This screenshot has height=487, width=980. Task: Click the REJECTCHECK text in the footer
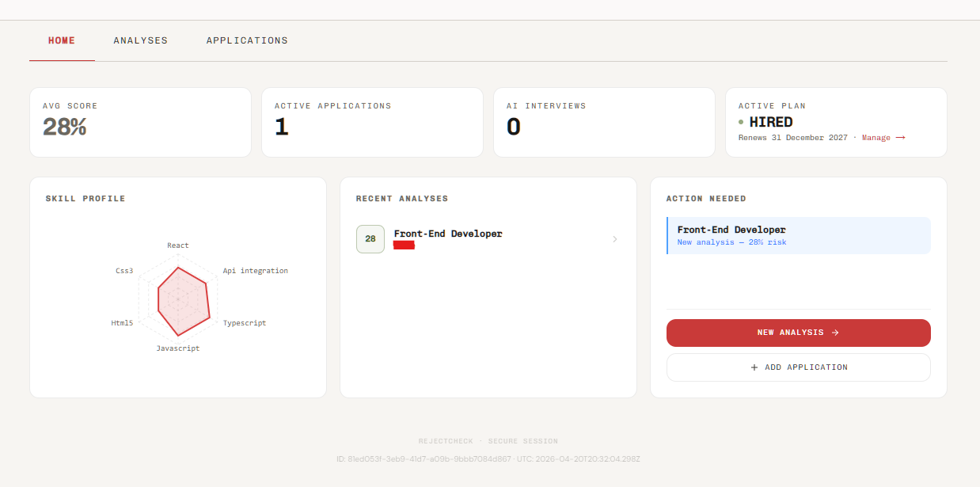[446, 441]
